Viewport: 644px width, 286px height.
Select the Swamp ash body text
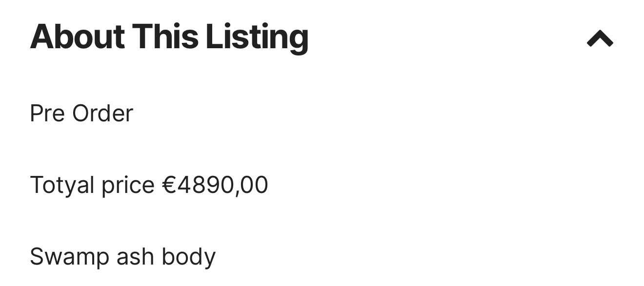[x=122, y=256]
